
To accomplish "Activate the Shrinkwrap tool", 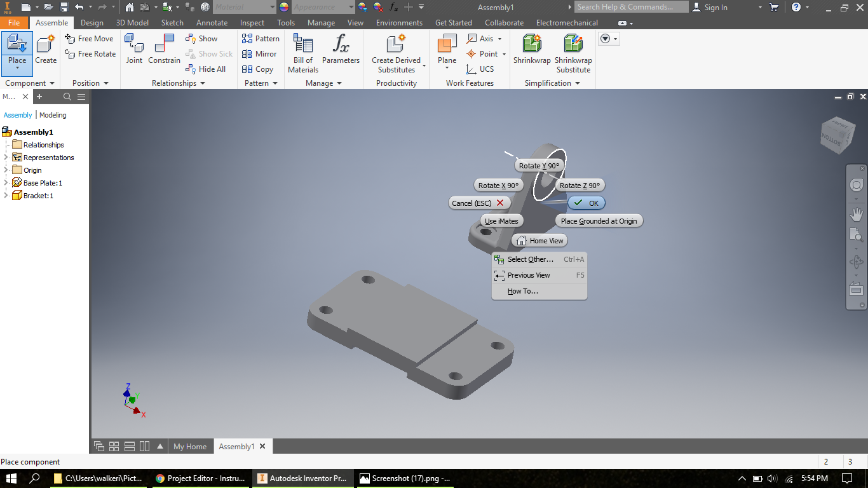I will click(x=532, y=50).
